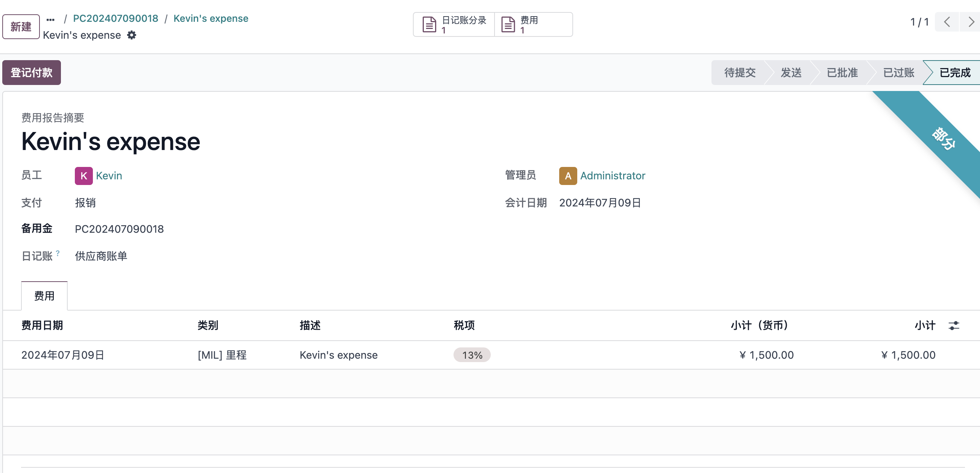Image resolution: width=980 pixels, height=473 pixels.
Task: Click the 已过账 status stage
Action: (x=898, y=73)
